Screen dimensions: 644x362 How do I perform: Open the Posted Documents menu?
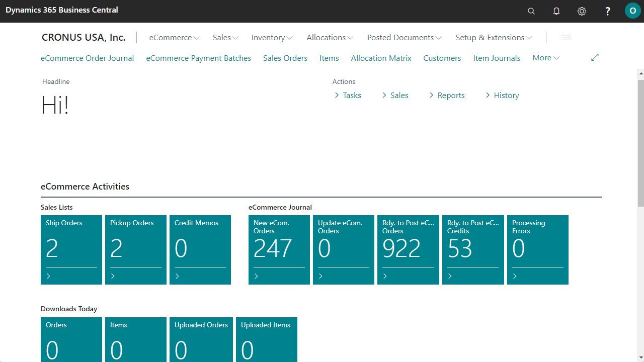click(x=404, y=38)
